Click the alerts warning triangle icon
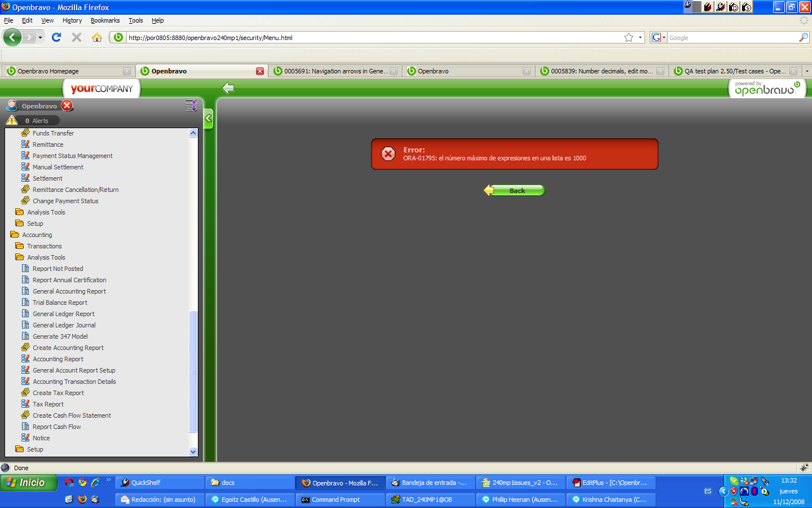This screenshot has height=508, width=812. point(12,120)
